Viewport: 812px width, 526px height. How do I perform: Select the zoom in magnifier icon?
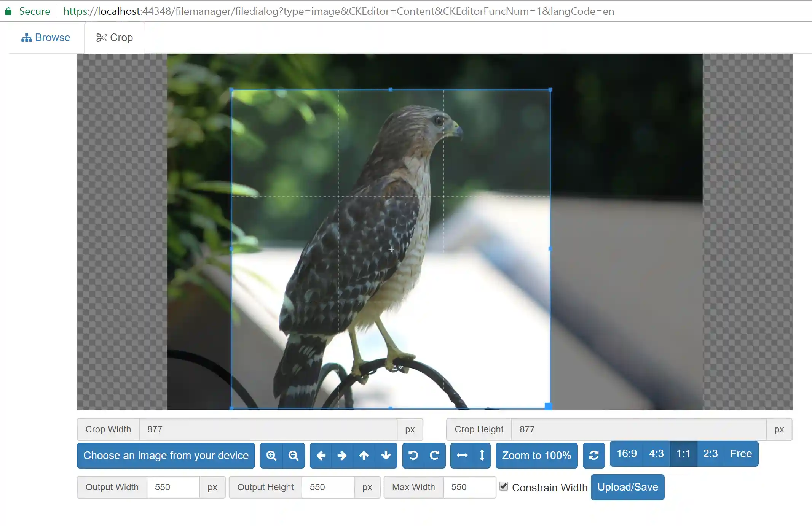pyautogui.click(x=271, y=455)
